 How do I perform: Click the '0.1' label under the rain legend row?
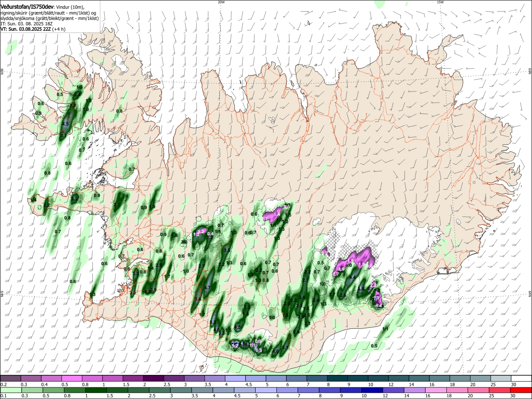coord(3,396)
